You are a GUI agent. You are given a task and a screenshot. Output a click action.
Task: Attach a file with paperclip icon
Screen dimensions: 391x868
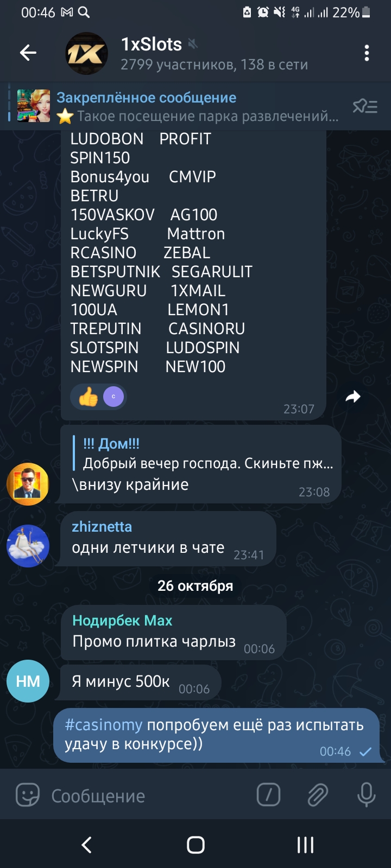(317, 796)
